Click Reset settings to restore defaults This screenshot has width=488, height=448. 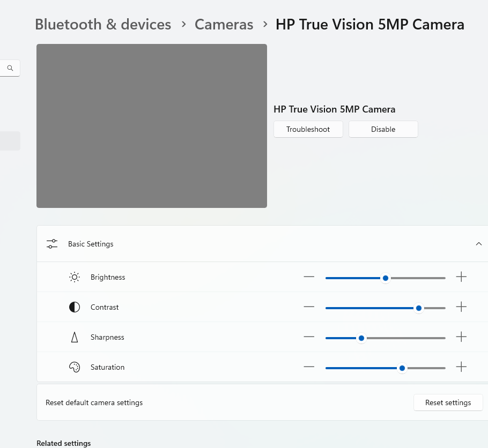(x=448, y=402)
